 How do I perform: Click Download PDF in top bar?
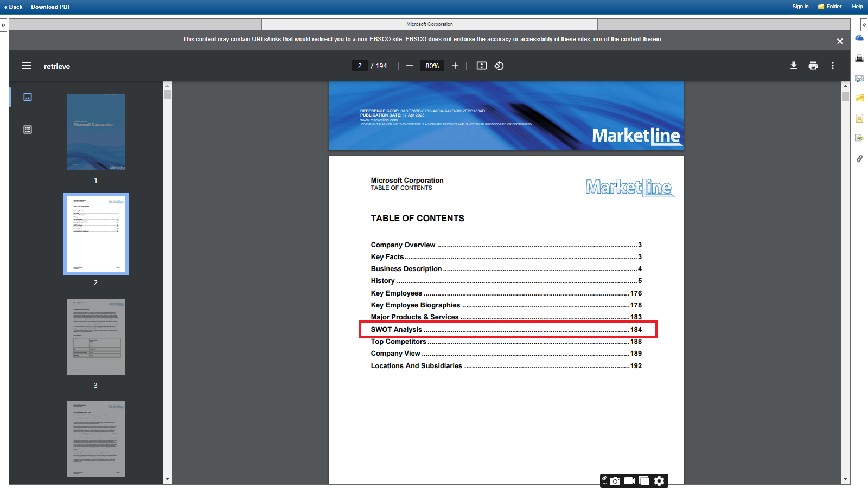pos(51,7)
